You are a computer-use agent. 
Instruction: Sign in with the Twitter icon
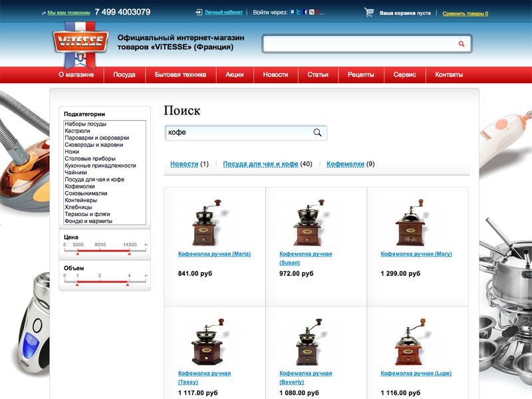(299, 12)
